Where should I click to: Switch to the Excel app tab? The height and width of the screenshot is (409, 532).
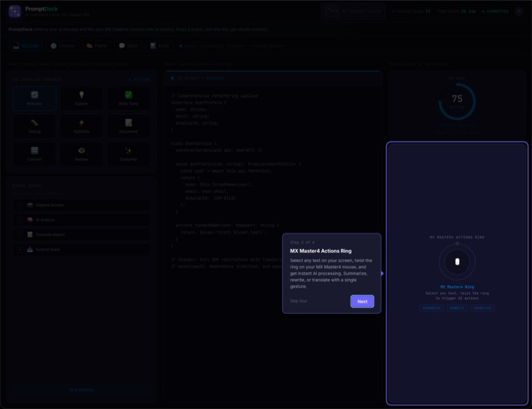159,46
